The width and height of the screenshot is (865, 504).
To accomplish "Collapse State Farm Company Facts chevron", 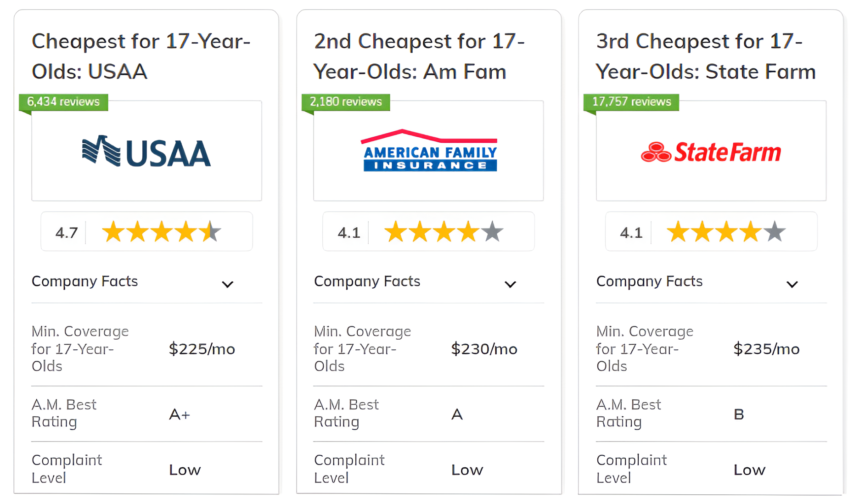I will click(x=792, y=284).
